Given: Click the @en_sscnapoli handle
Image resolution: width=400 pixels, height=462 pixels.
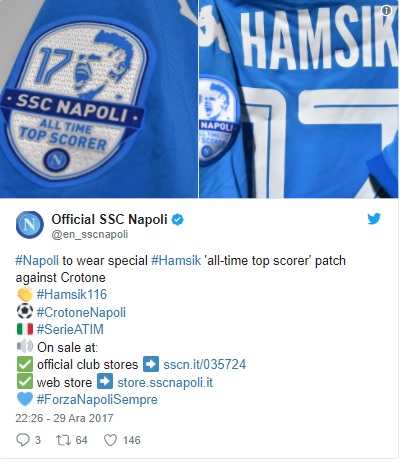Looking at the screenshot, I should pos(90,235).
